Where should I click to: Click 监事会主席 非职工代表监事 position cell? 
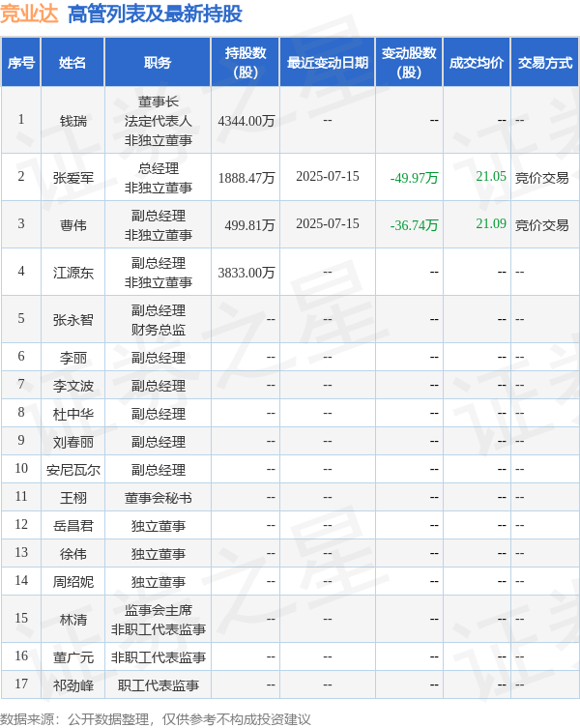tap(158, 620)
